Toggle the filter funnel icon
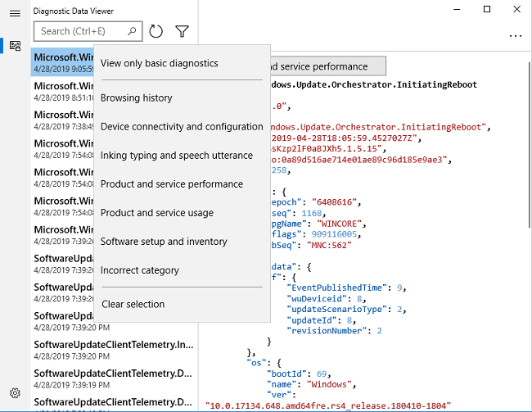Viewport: 532px width, 412px height. (x=183, y=31)
